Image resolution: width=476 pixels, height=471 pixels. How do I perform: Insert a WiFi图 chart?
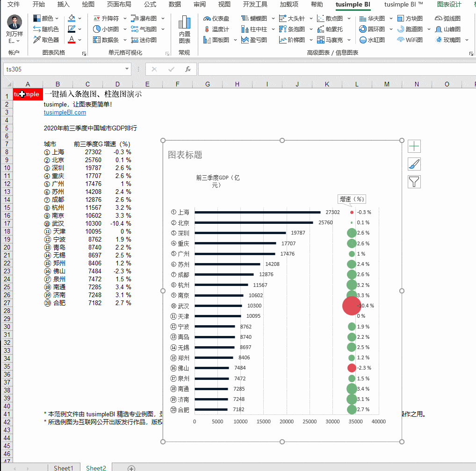point(410,40)
